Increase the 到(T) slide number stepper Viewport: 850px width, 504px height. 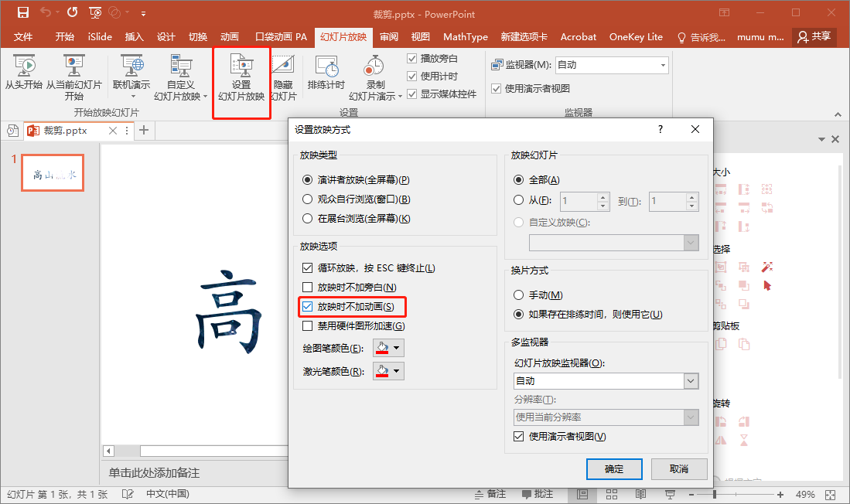pos(691,196)
